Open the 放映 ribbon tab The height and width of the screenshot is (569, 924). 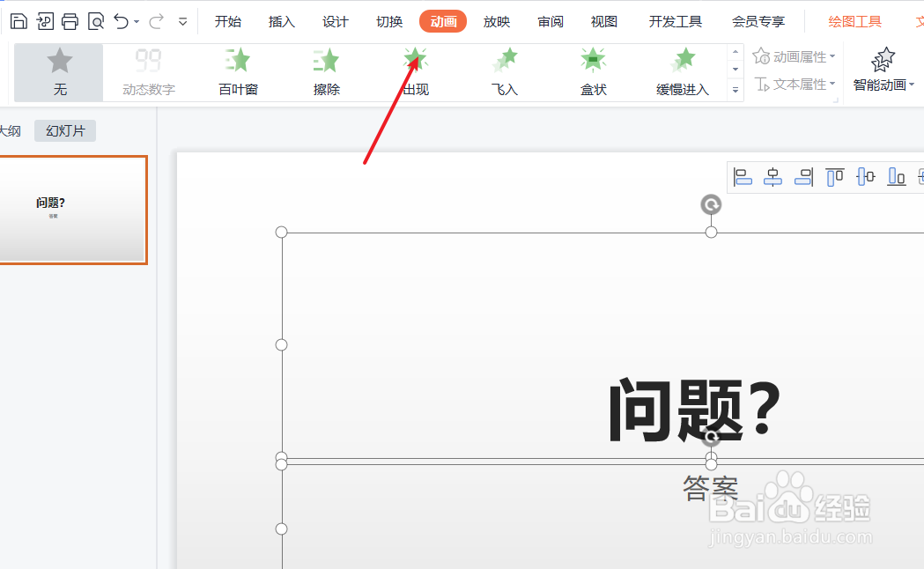pos(497,22)
